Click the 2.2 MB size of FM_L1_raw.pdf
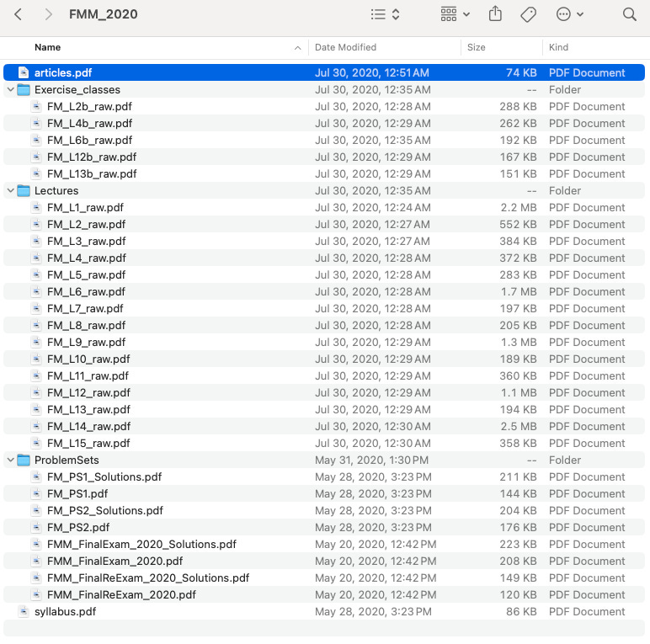Image resolution: width=650 pixels, height=644 pixels. tap(519, 208)
